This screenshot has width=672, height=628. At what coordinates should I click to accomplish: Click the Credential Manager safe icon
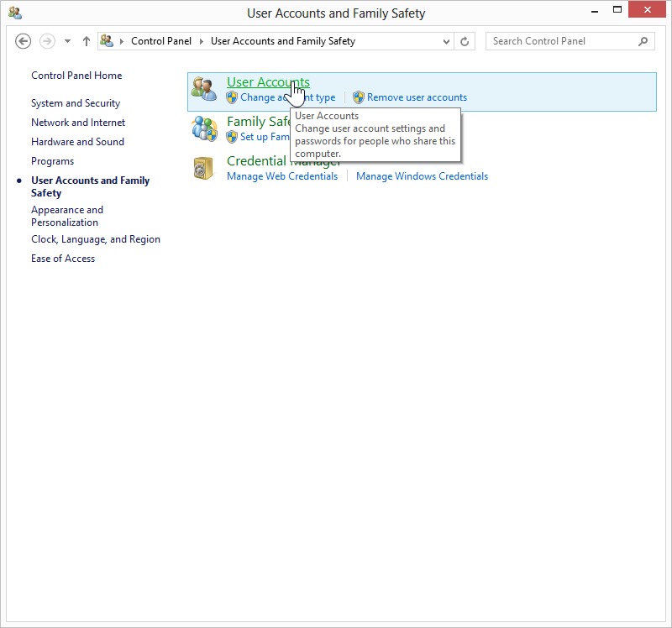pos(204,168)
